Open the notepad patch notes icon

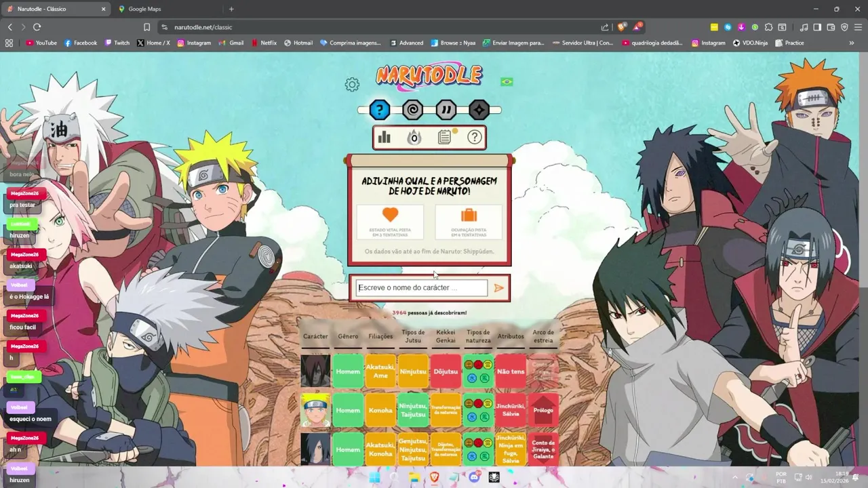pos(444,138)
